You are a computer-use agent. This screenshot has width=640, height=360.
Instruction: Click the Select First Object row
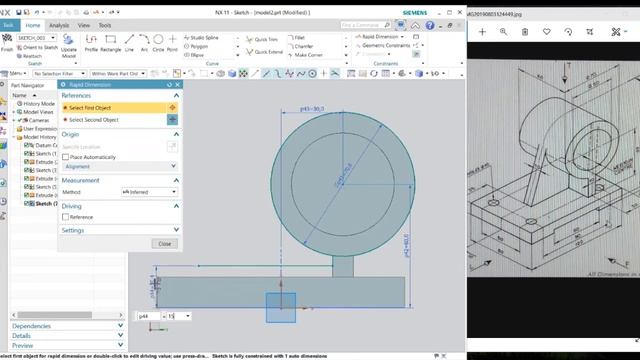pos(119,108)
